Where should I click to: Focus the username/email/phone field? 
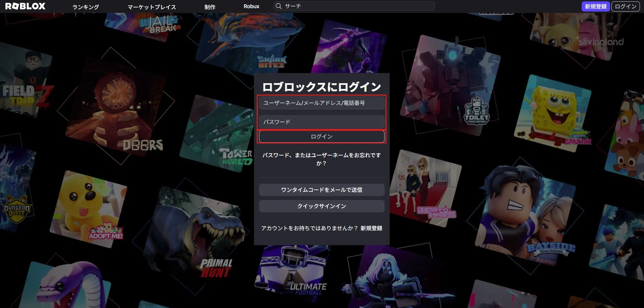tap(321, 103)
